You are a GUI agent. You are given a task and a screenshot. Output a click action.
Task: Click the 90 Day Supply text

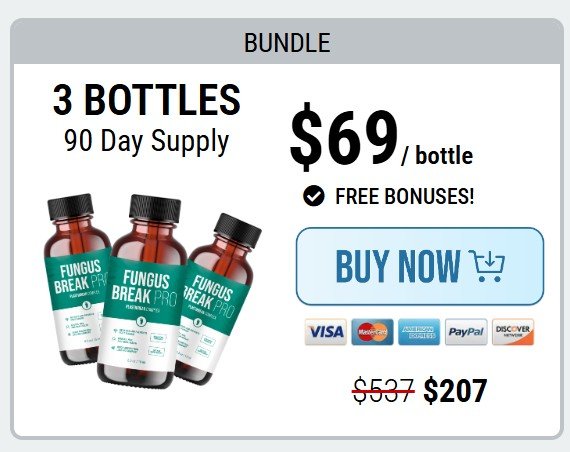click(146, 141)
